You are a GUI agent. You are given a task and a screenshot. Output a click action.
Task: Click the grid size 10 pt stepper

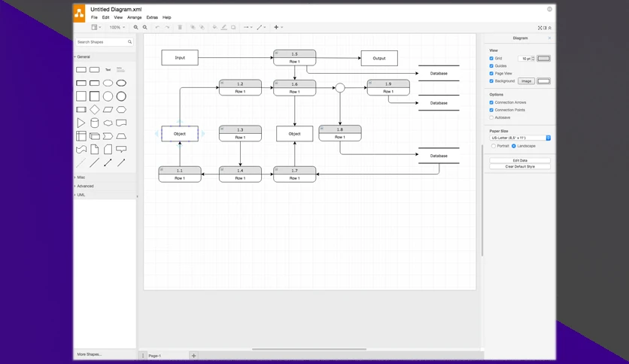[x=533, y=59]
